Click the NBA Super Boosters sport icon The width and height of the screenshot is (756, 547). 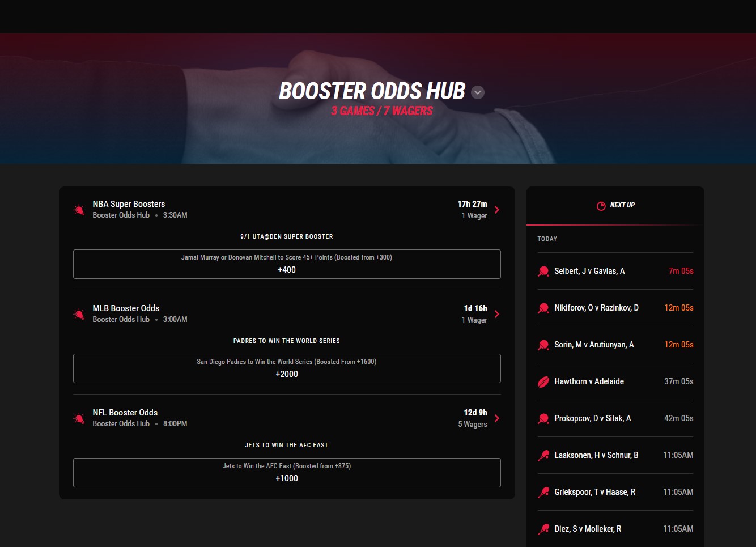click(79, 210)
